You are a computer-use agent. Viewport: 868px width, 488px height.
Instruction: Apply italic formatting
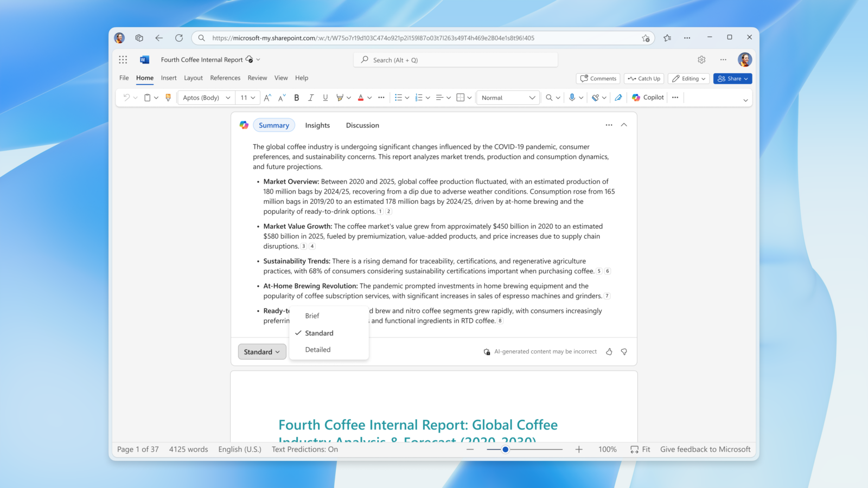[x=310, y=98]
